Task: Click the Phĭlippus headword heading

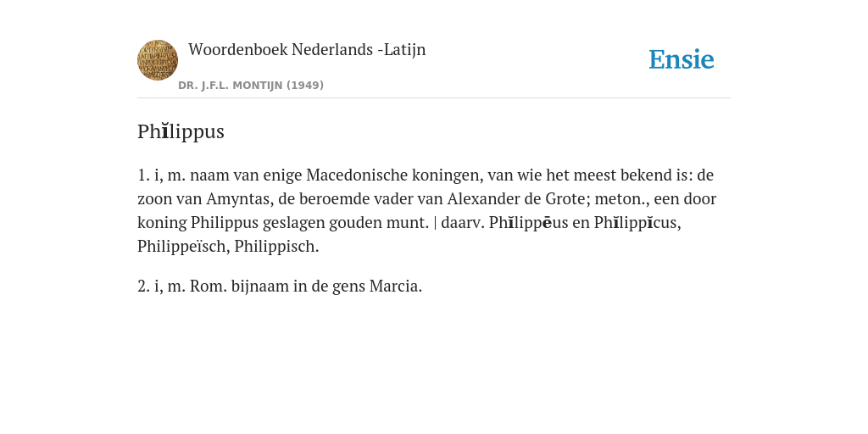Action: point(181,131)
